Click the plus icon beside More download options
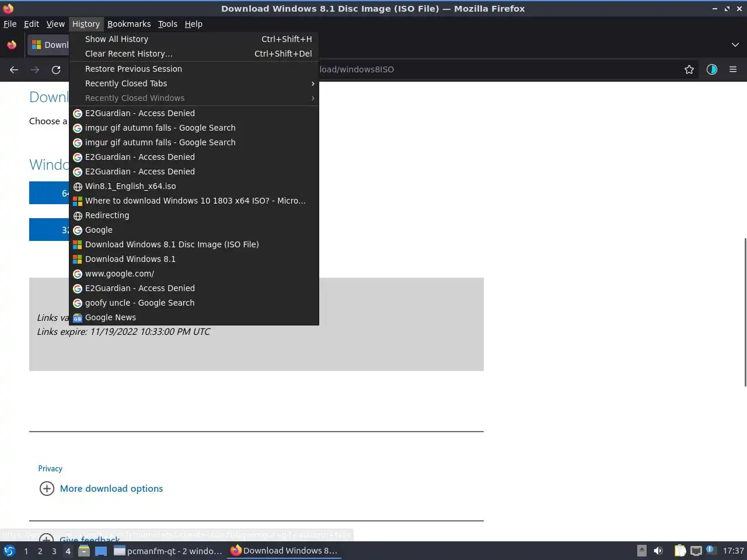The height and width of the screenshot is (560, 747). [x=47, y=488]
